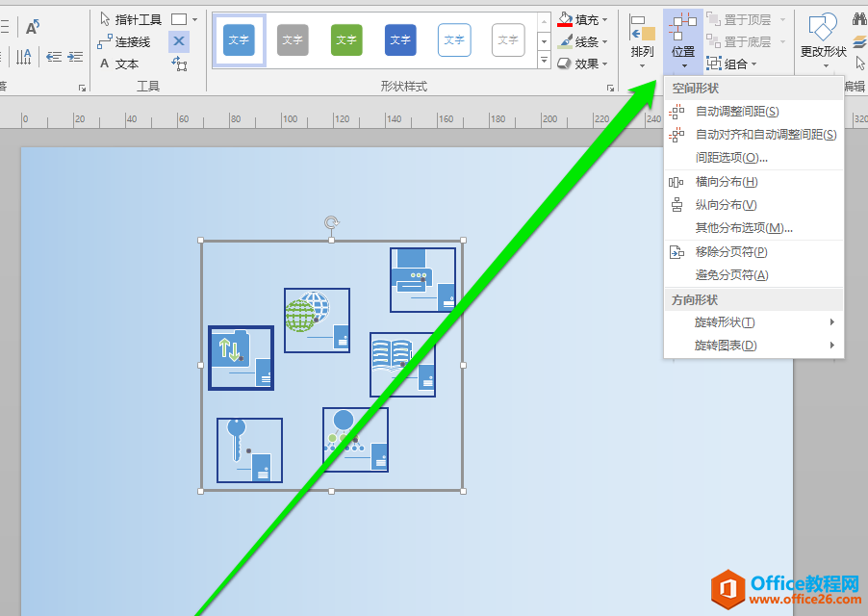Choose Auto Space (自动调整间距) menu item
868x616 pixels.
tap(737, 112)
